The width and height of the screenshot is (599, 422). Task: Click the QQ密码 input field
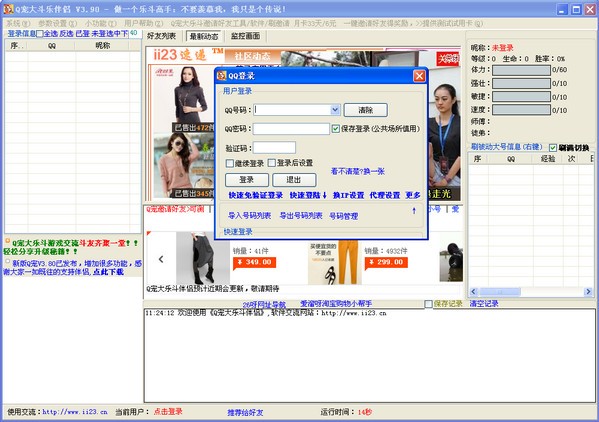coord(291,129)
